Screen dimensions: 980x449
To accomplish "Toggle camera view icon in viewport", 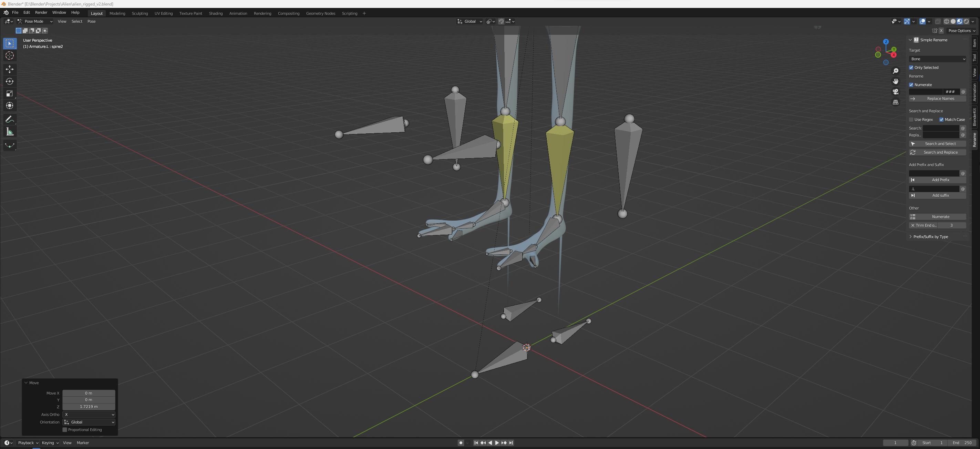I will tap(896, 92).
